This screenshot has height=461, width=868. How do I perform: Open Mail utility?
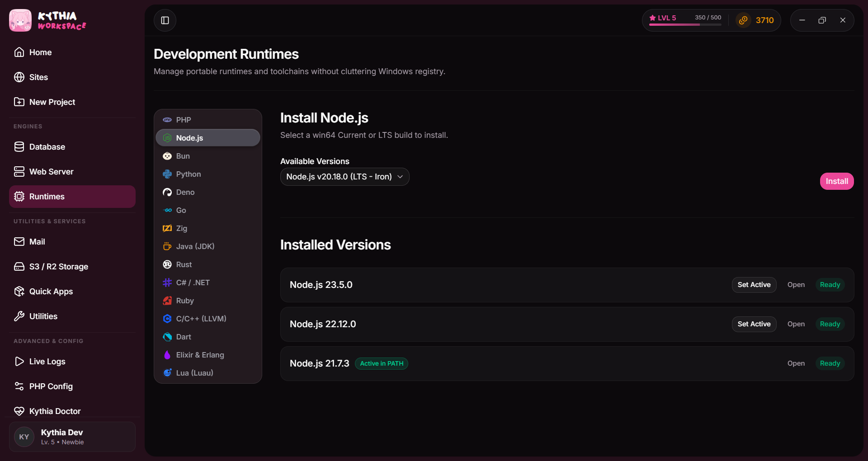72,242
